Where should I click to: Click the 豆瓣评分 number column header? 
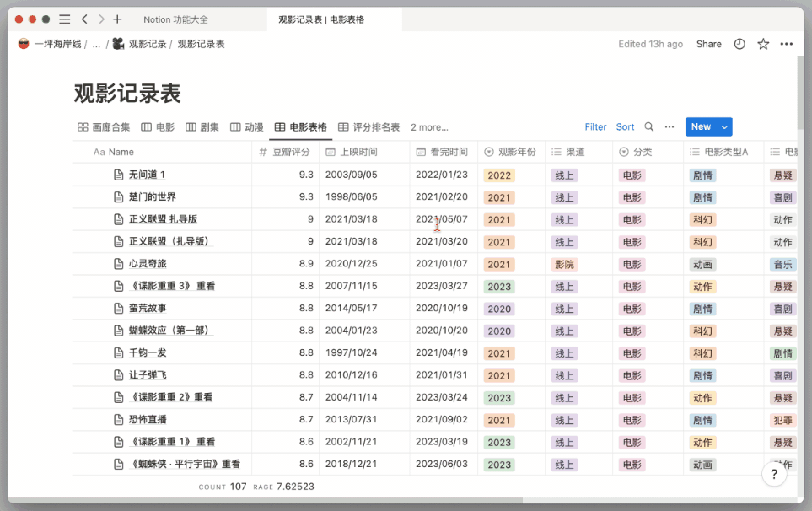tap(285, 152)
